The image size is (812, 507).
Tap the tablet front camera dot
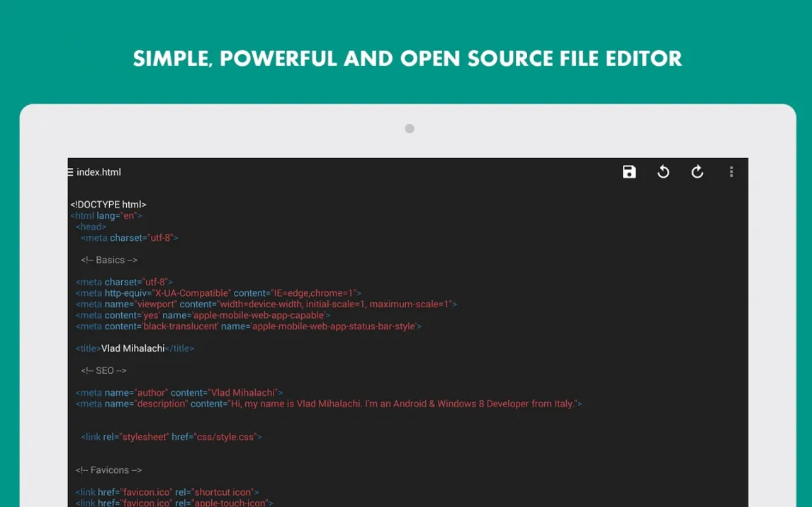(410, 129)
